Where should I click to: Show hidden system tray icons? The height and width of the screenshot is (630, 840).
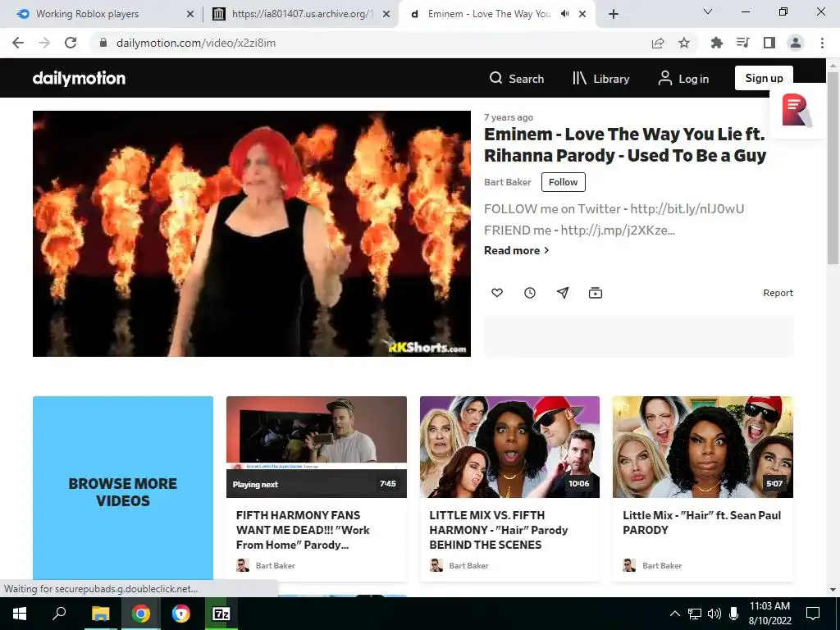(x=675, y=614)
